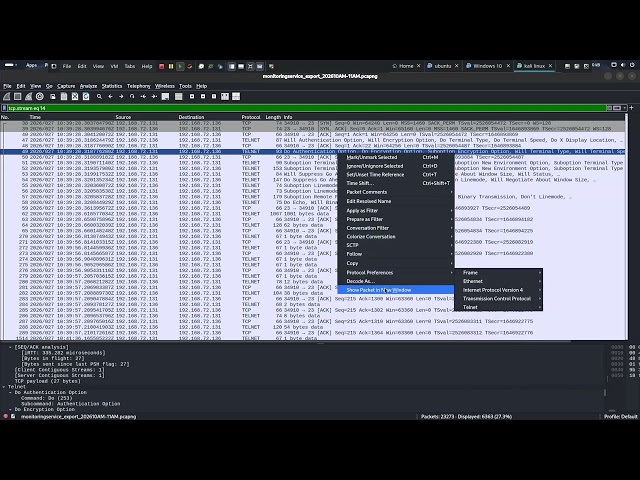The height and width of the screenshot is (480, 640).
Task: Open capture file properties status icon
Action: pyautogui.click(x=13, y=417)
